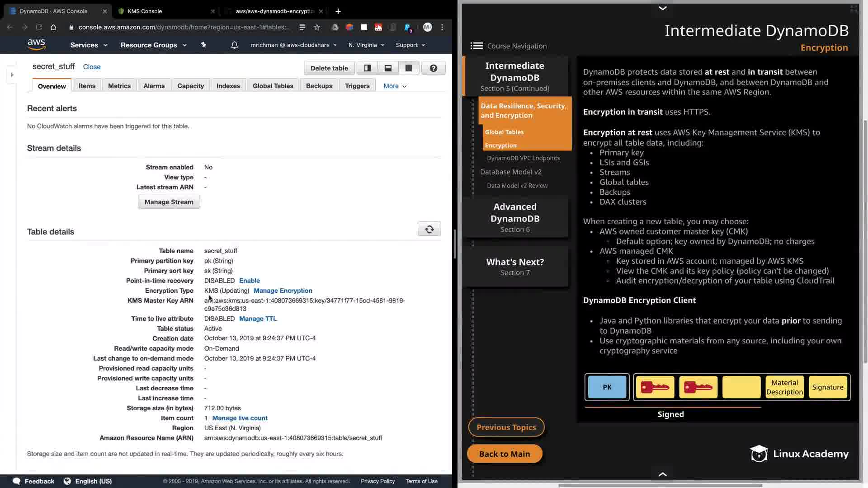The image size is (868, 488).
Task: Click the pin shortcuts icon in navbar
Action: point(203,45)
